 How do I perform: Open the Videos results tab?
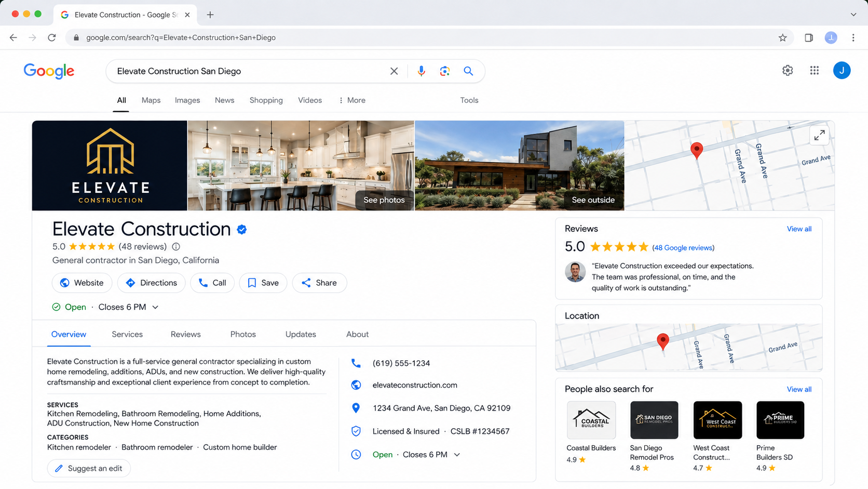310,100
